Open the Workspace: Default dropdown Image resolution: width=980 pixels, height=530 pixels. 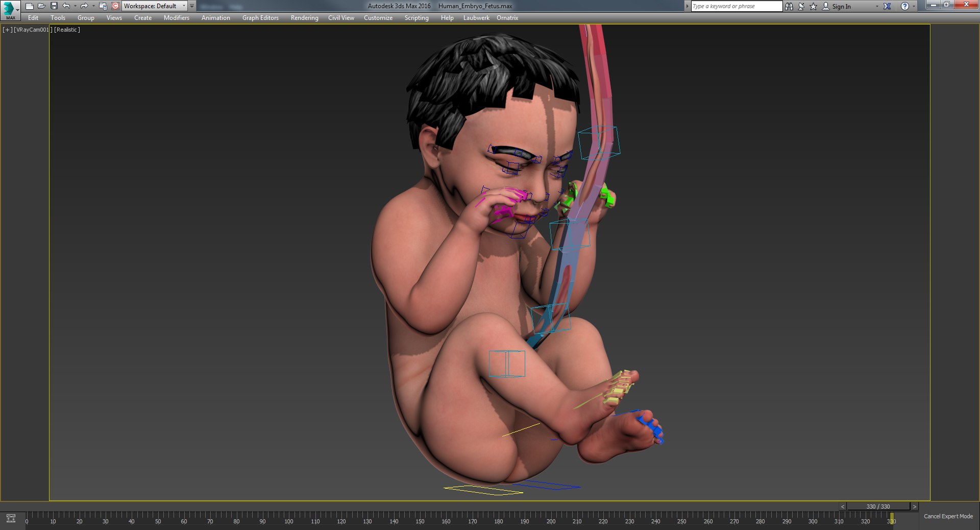pyautogui.click(x=155, y=6)
